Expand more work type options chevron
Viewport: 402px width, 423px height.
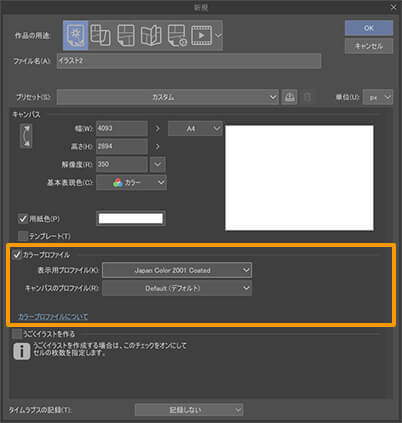click(x=219, y=35)
